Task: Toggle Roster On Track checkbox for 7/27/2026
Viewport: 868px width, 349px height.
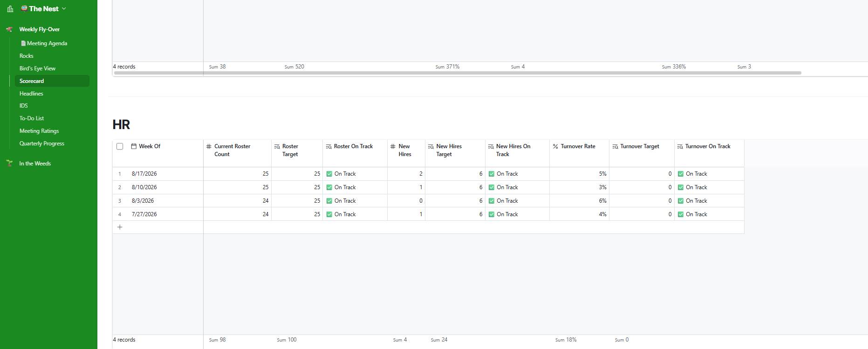Action: click(329, 214)
